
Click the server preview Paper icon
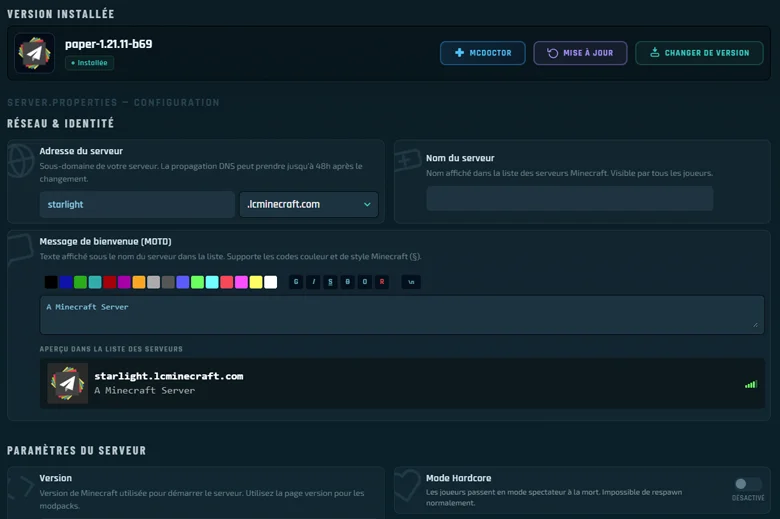pos(68,383)
